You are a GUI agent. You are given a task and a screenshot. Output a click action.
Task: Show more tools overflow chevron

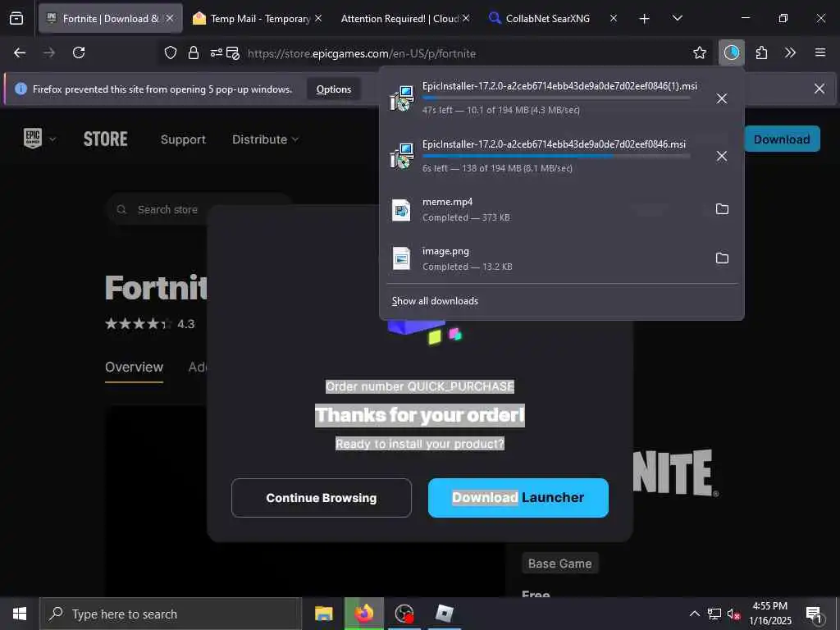(790, 52)
